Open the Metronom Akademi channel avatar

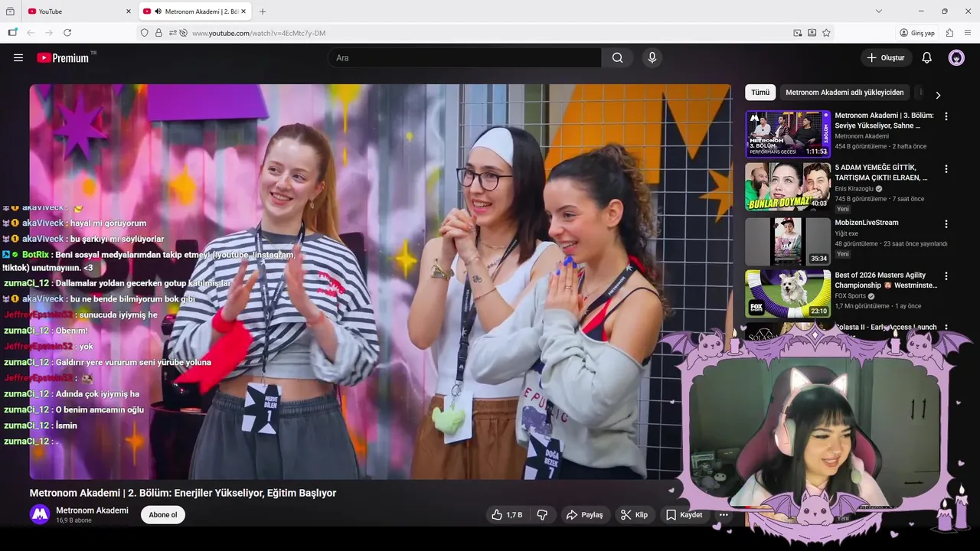coord(40,514)
